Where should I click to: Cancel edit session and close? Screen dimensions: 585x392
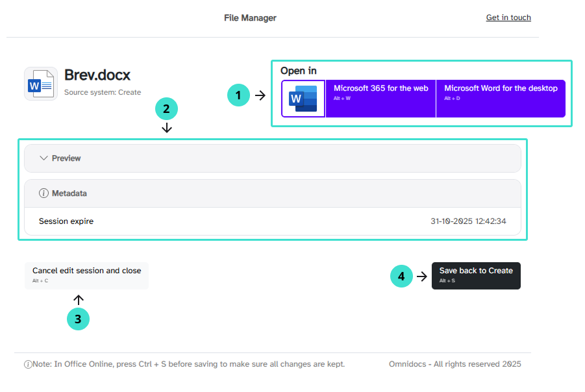[x=86, y=275]
